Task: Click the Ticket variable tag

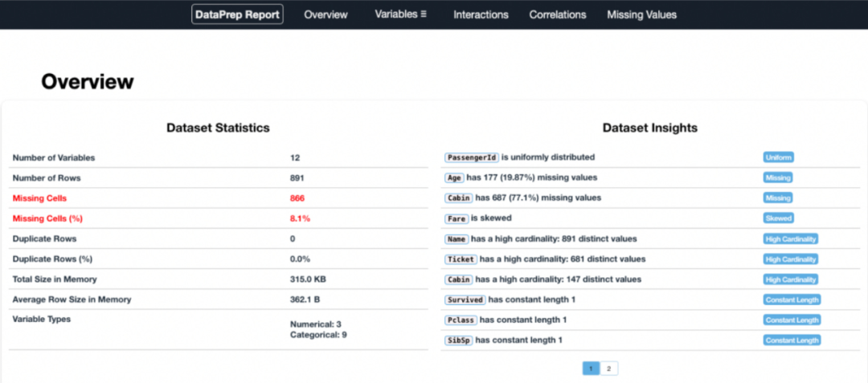Action: click(461, 259)
